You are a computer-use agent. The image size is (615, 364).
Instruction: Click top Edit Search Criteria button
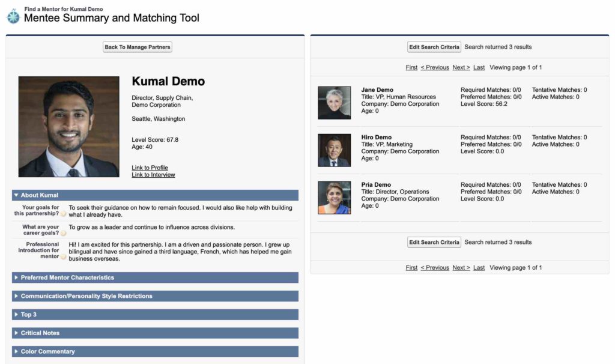434,47
